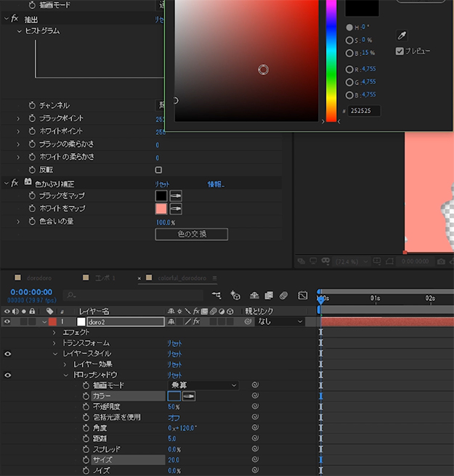The width and height of the screenshot is (454, 476).
Task: Select the H hue radio button
Action: (349, 28)
